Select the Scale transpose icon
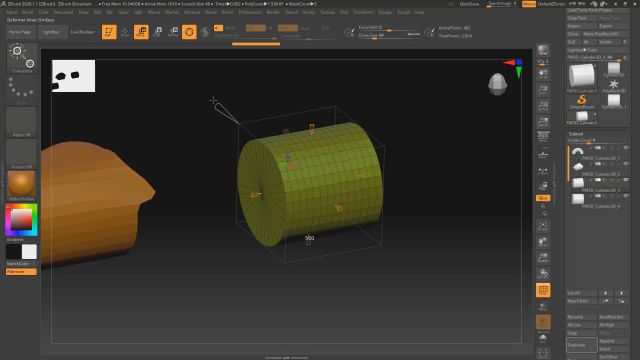The image size is (640, 360). (x=157, y=32)
